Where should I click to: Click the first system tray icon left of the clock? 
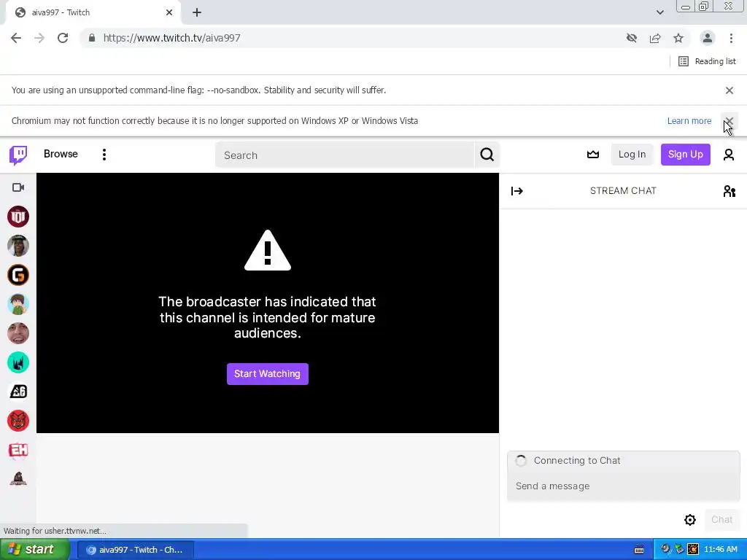pyautogui.click(x=665, y=549)
